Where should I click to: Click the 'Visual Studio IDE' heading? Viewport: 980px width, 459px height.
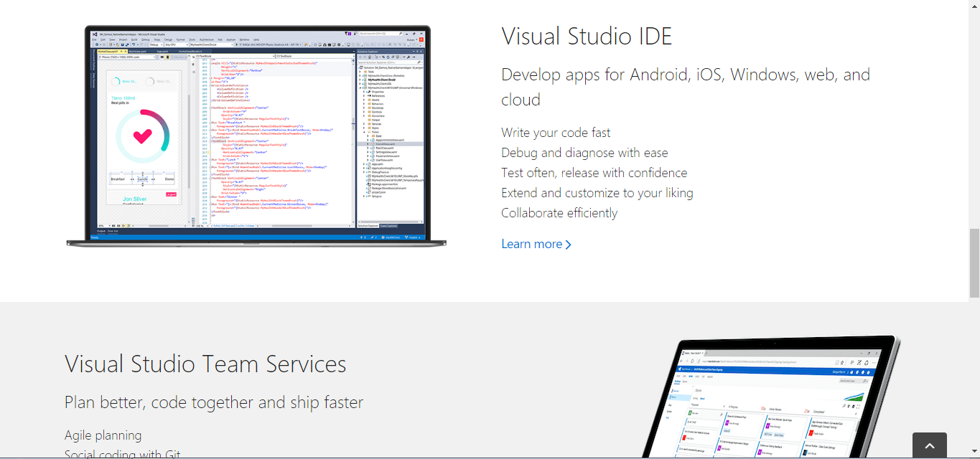click(587, 36)
